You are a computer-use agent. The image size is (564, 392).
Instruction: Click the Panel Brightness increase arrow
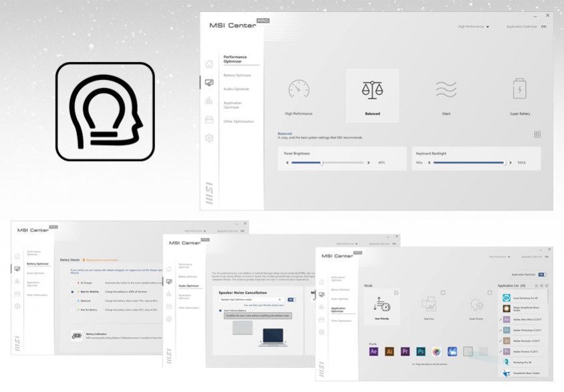[369, 163]
